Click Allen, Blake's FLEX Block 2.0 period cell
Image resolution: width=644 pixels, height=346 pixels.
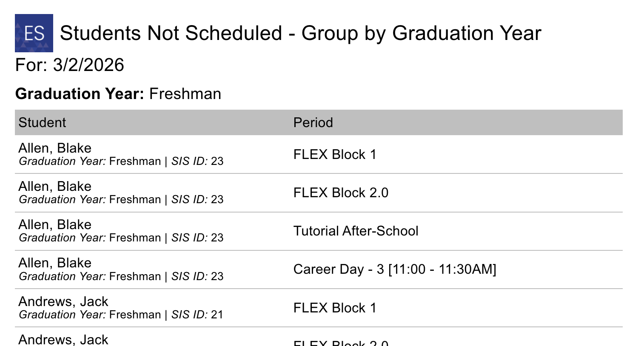tap(341, 193)
